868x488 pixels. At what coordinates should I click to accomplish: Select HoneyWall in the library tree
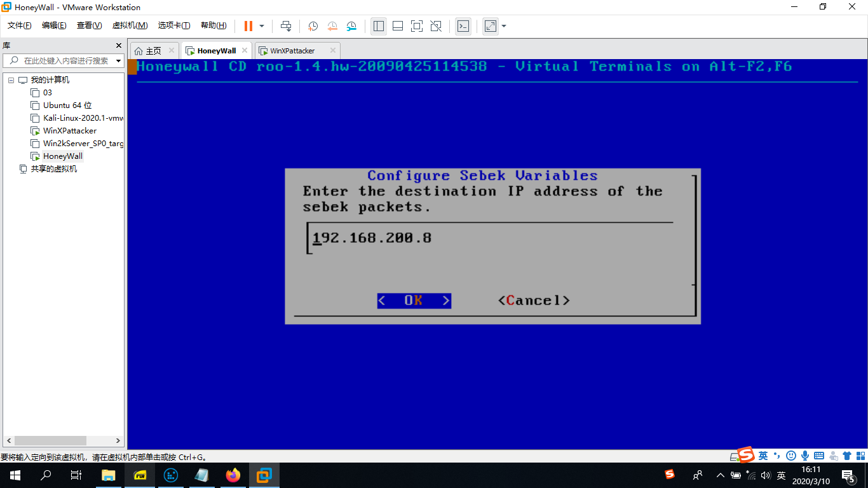click(x=63, y=156)
